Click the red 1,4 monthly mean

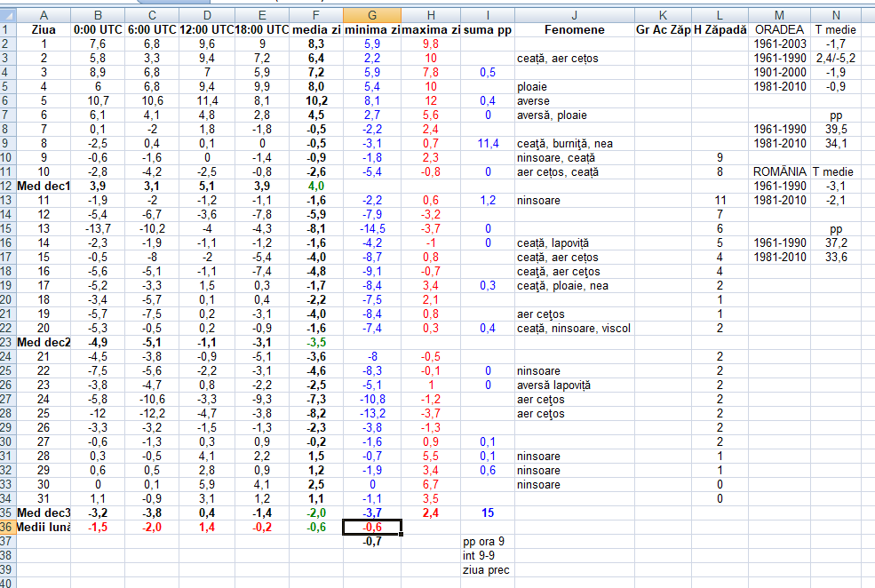tap(207, 528)
